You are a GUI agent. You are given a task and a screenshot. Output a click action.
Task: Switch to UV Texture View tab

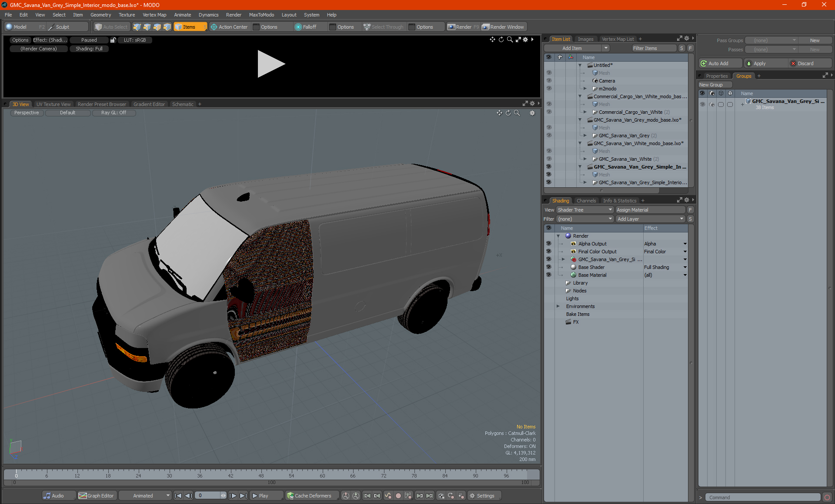point(53,104)
